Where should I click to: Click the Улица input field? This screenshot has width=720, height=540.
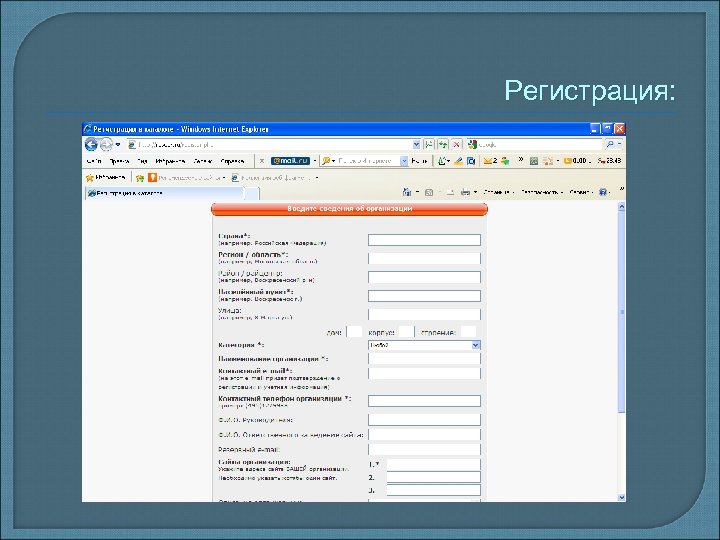(x=424, y=315)
